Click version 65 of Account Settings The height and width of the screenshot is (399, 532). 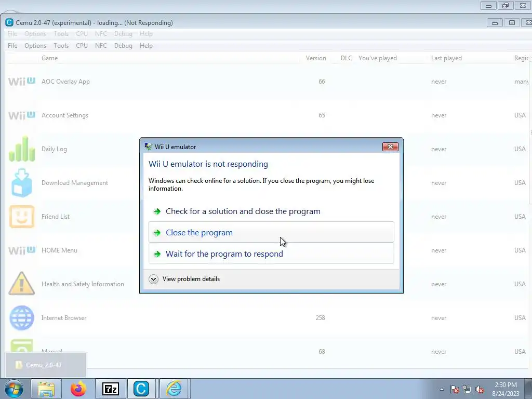pos(322,115)
